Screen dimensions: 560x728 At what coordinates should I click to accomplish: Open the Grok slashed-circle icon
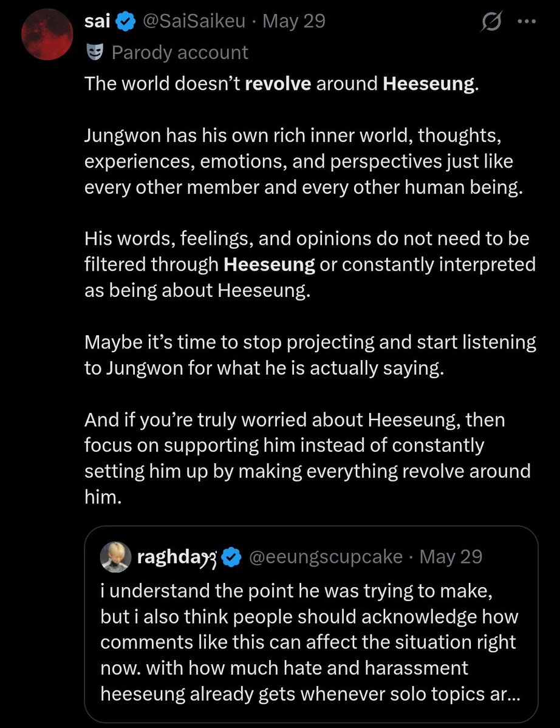click(x=490, y=22)
